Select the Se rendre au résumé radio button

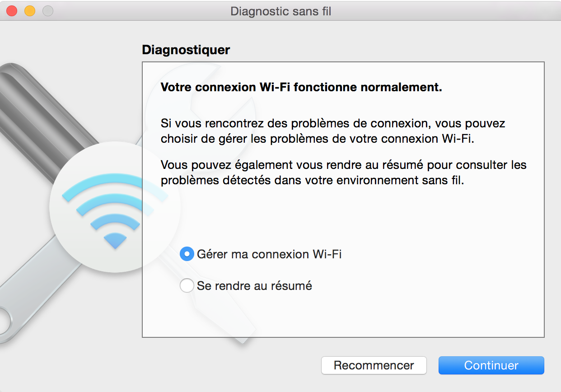click(187, 285)
